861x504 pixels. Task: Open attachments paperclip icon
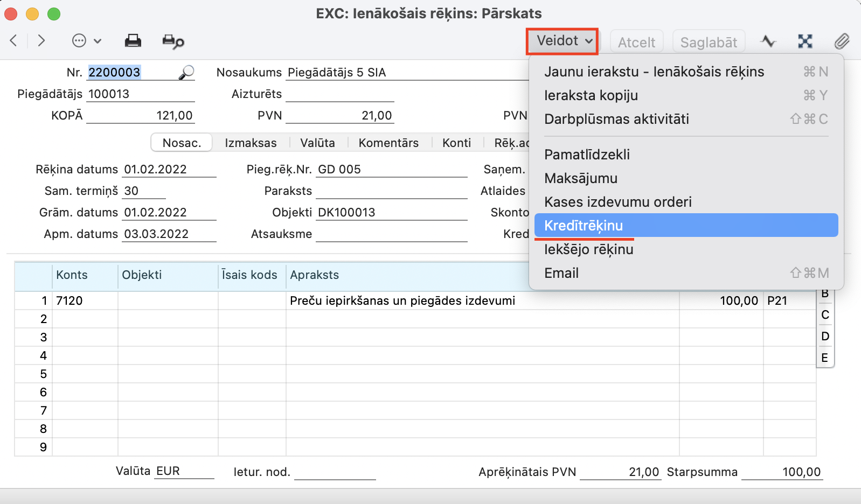842,41
